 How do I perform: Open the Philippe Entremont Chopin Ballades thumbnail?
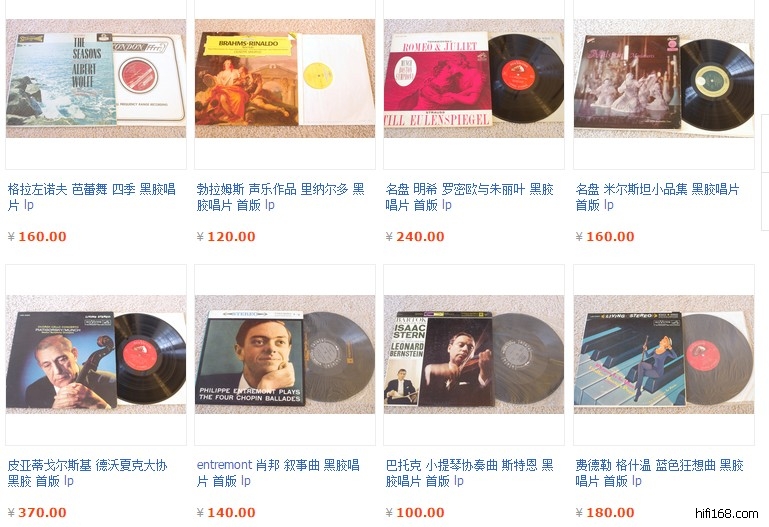click(284, 354)
